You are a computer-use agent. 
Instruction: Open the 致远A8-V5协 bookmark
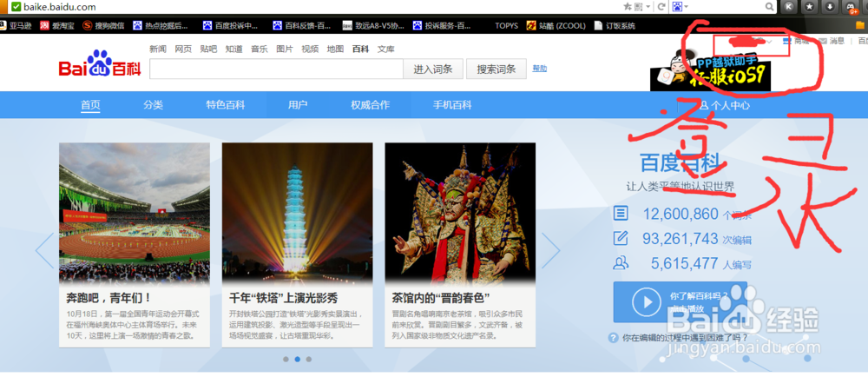pyautogui.click(x=373, y=25)
